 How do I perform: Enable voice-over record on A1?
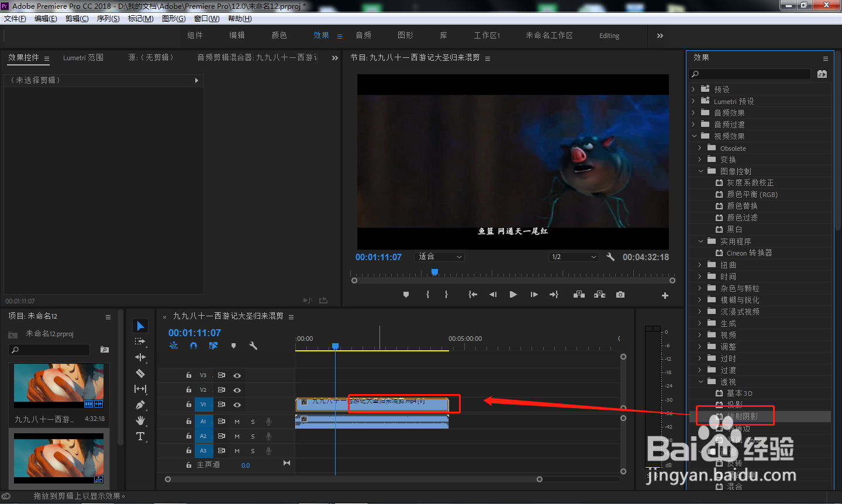click(268, 422)
